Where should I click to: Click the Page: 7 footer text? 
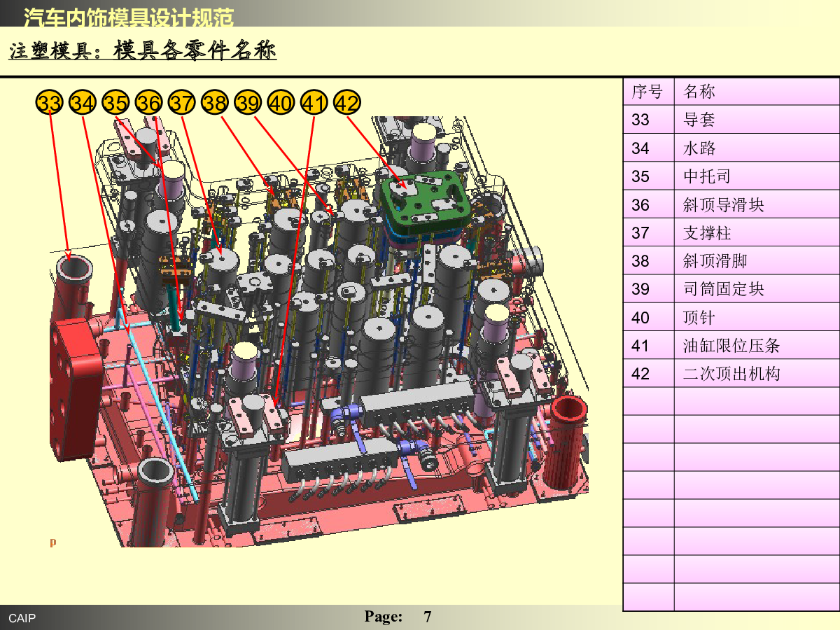398,617
